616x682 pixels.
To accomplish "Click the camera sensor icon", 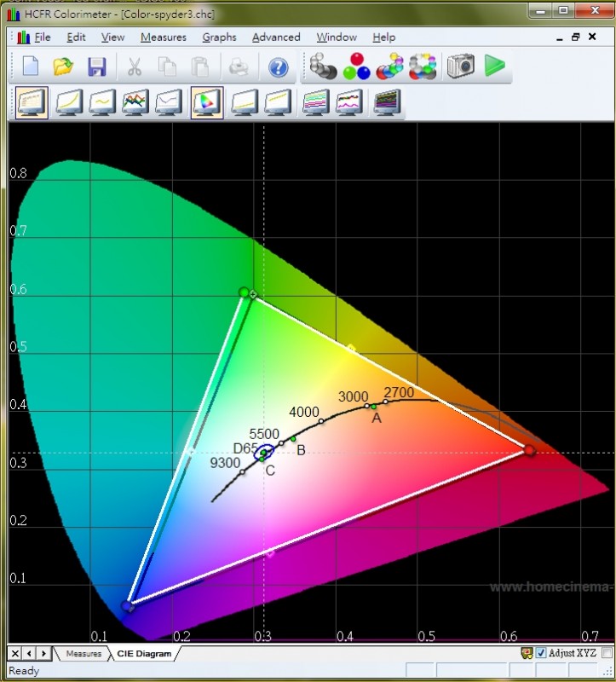I will pos(461,66).
